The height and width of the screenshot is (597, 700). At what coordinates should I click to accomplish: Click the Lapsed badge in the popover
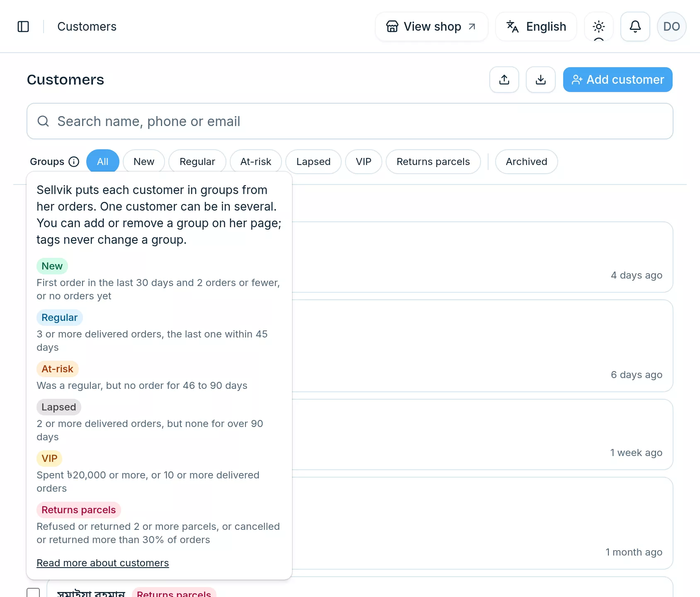(x=59, y=407)
